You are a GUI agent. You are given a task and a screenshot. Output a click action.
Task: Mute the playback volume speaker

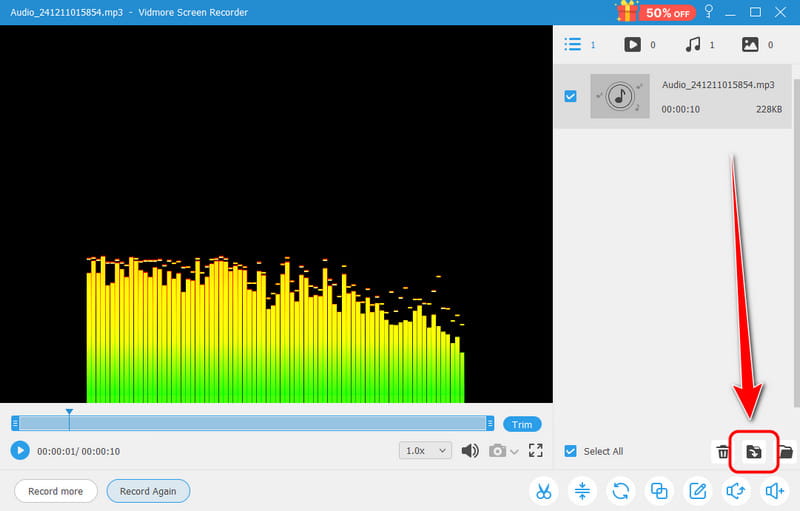(470, 451)
